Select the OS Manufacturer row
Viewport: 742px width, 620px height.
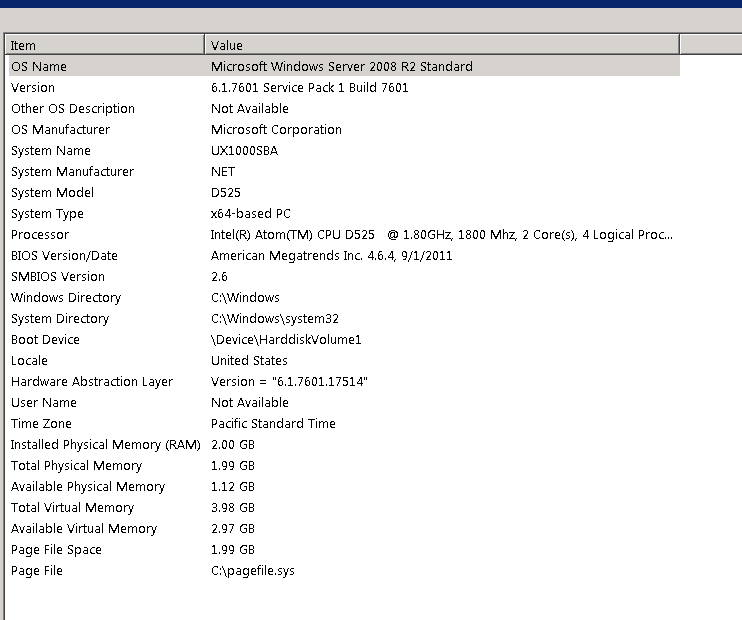(60, 130)
